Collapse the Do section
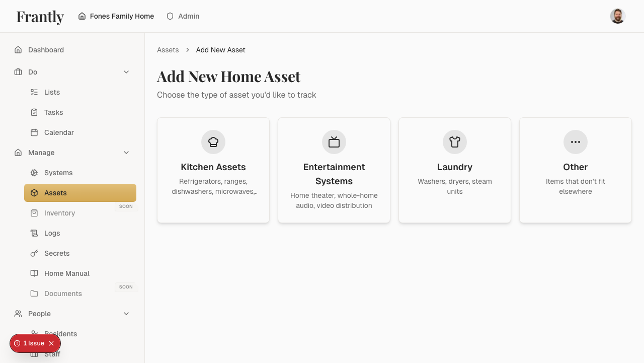Viewport: 644px width, 363px height. (126, 72)
